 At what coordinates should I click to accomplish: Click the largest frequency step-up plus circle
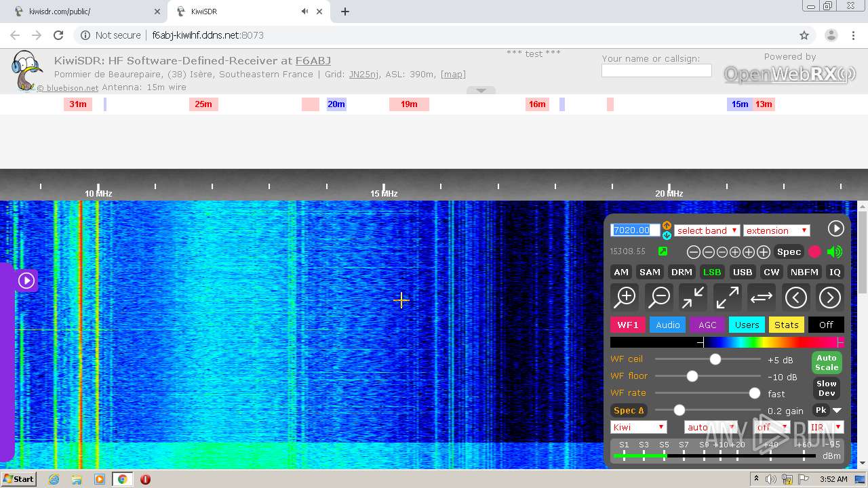point(764,252)
